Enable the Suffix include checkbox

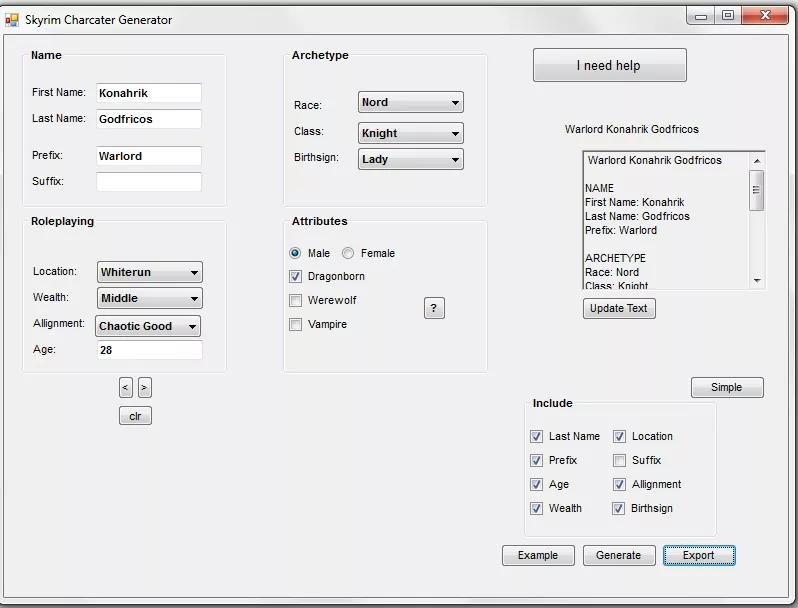[619, 460]
